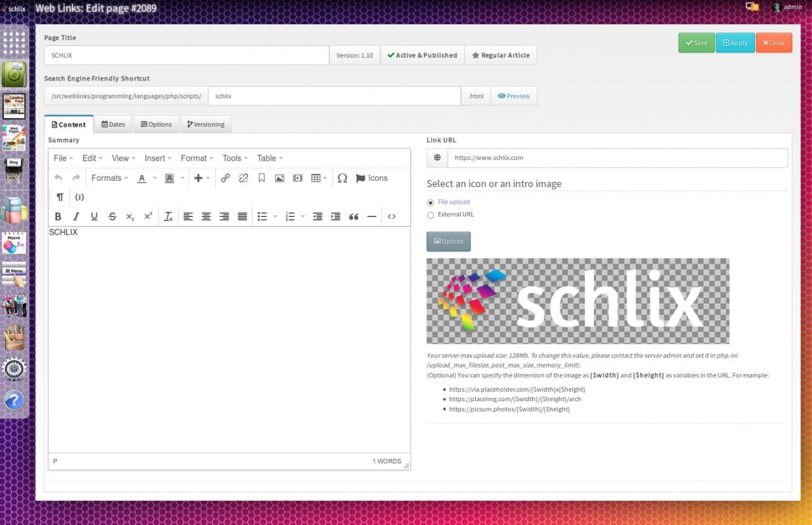Insert an anchor bookmark
Screen dimensions: 812x525
[261, 178]
